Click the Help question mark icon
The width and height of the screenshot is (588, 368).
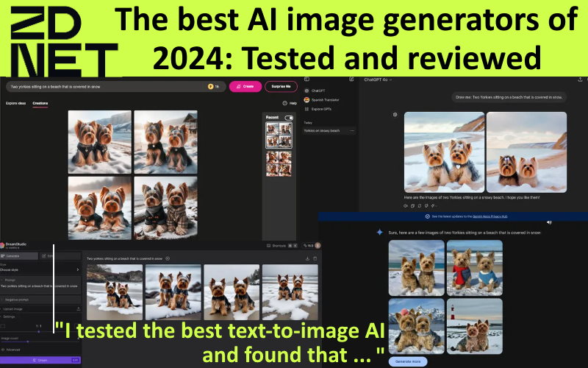tap(284, 103)
